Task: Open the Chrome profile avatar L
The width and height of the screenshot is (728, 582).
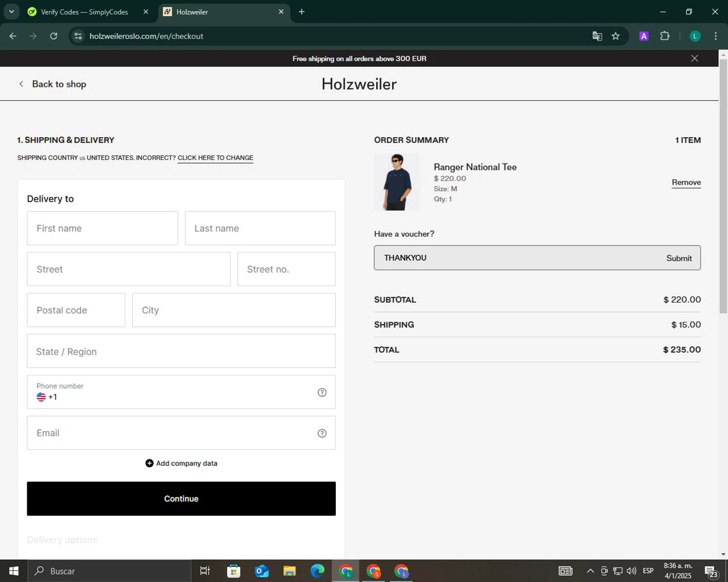Action: pyautogui.click(x=695, y=36)
